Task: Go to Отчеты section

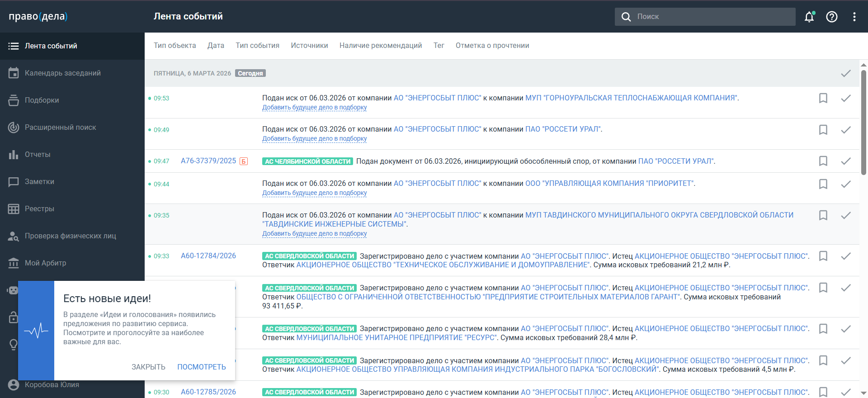Action: click(38, 154)
